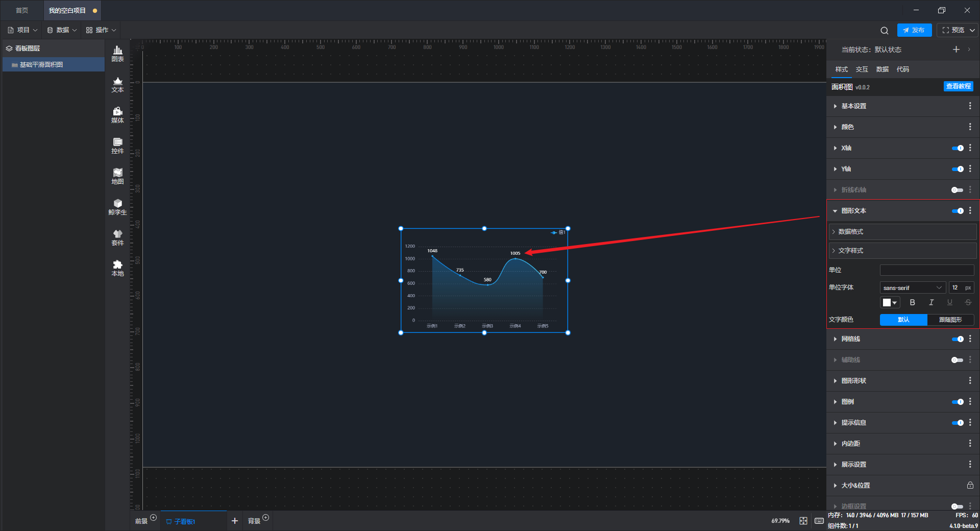This screenshot has width=980, height=531.
Task: Open the 地图 map components panel
Action: coord(117,176)
